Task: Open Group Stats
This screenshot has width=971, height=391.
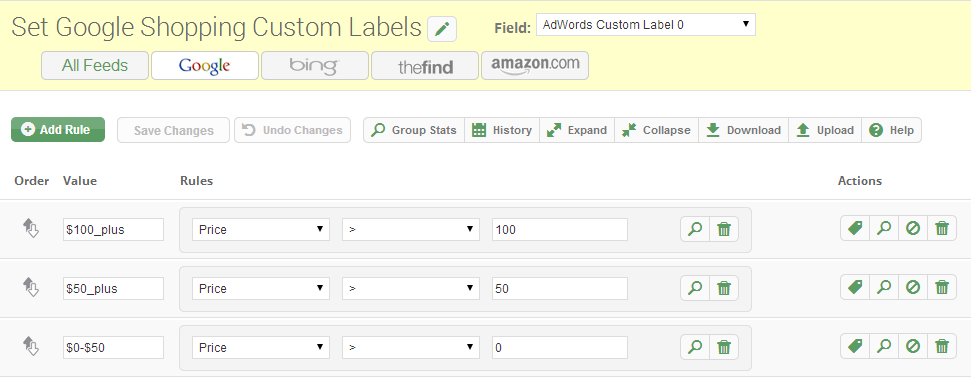Action: click(414, 130)
